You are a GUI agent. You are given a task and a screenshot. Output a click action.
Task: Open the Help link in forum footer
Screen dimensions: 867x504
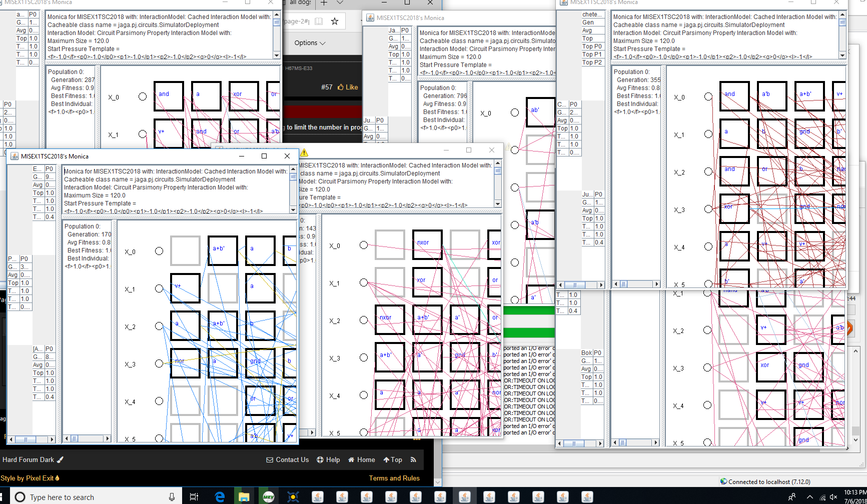(328, 459)
